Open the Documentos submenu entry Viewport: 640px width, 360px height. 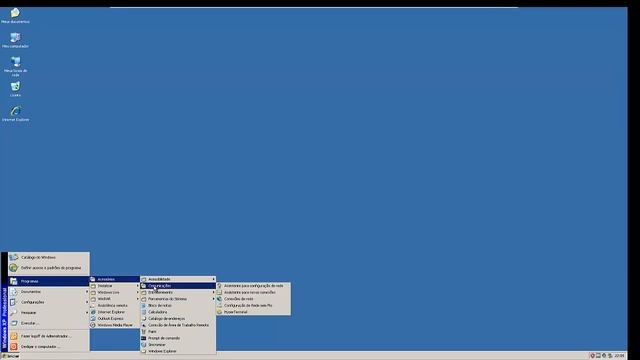pos(49,292)
